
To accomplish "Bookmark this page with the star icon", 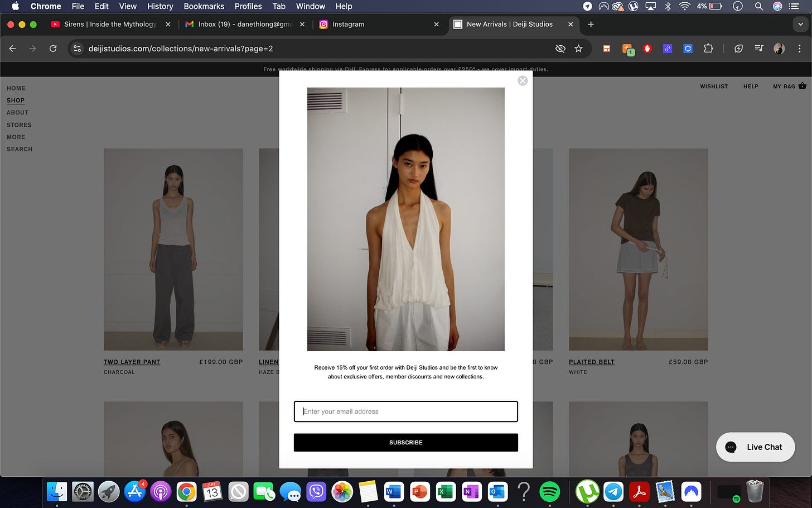I will point(578,49).
